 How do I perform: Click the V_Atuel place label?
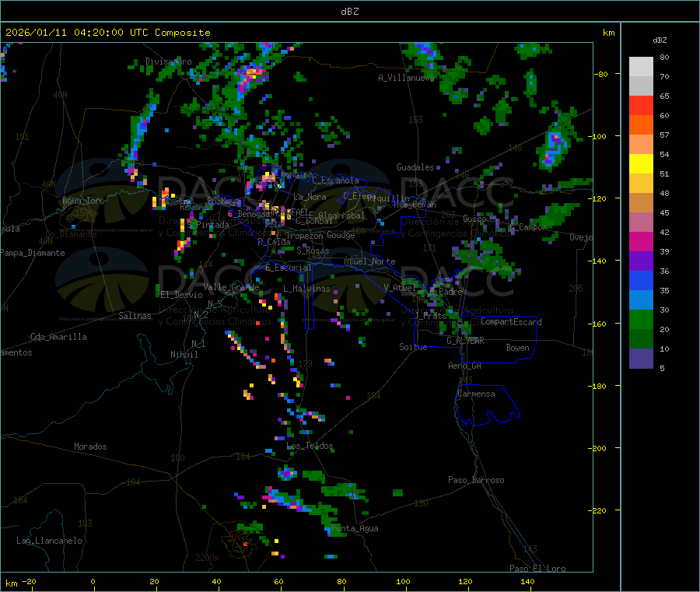click(400, 288)
